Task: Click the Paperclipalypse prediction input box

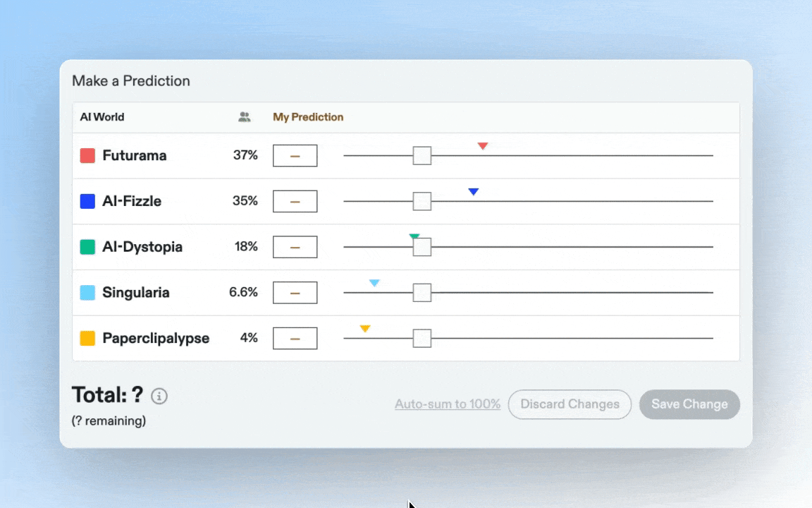Action: (295, 338)
